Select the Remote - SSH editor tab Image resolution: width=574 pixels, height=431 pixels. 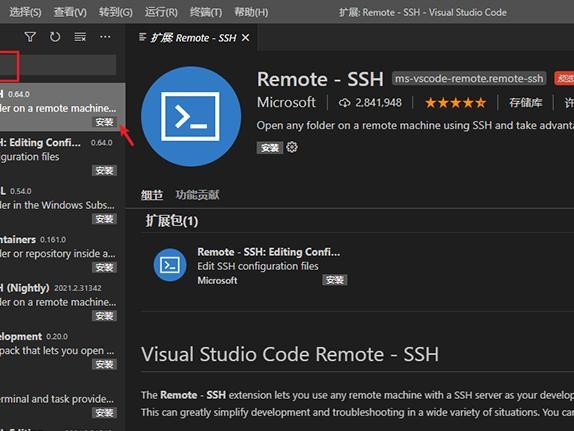coord(193,38)
